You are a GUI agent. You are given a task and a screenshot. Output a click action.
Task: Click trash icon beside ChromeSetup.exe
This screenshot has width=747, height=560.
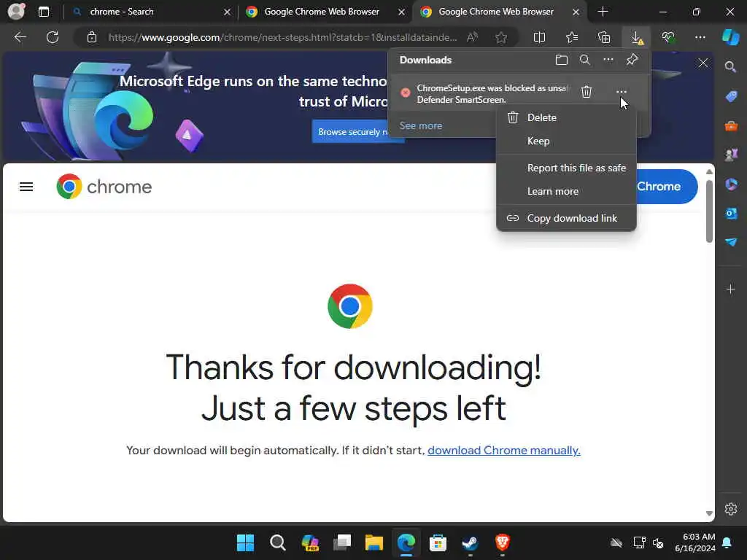(587, 92)
